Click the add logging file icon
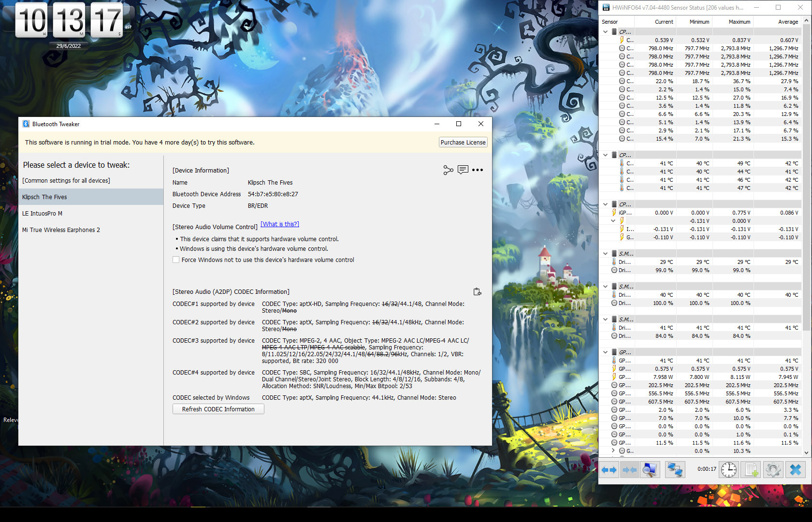Screen dimensions: 812x522 click(x=751, y=470)
